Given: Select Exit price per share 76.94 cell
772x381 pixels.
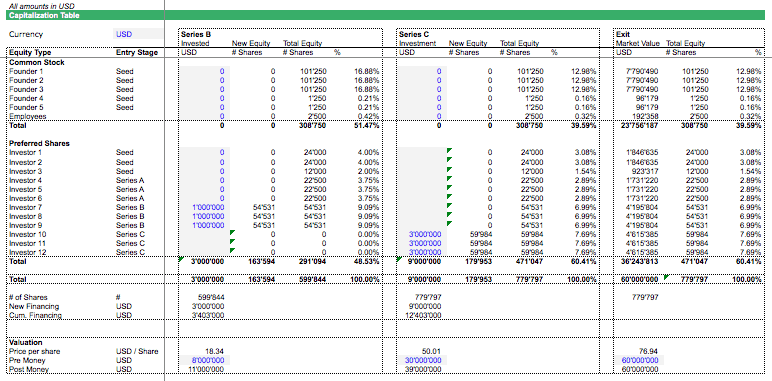Looking at the screenshot, I should pos(647,351).
